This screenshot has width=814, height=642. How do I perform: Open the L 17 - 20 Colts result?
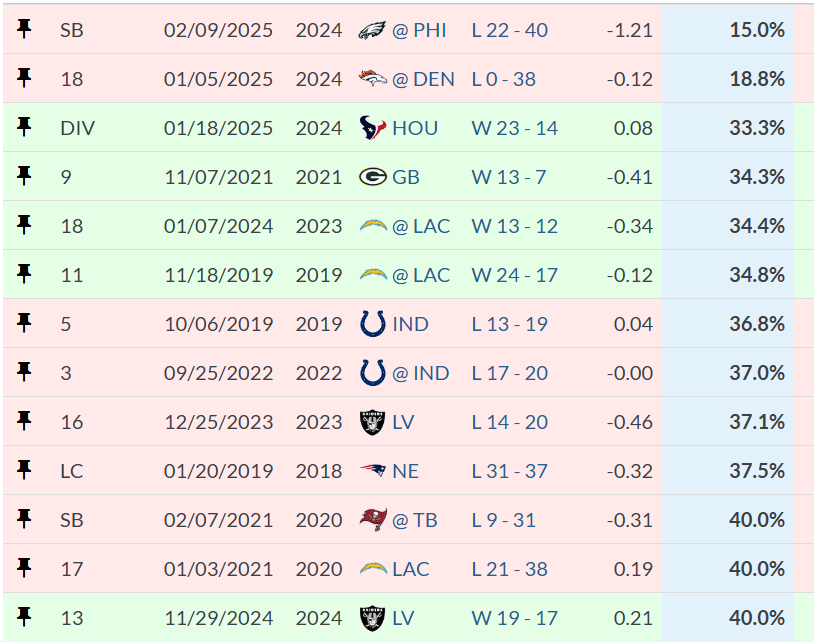pyautogui.click(x=509, y=373)
